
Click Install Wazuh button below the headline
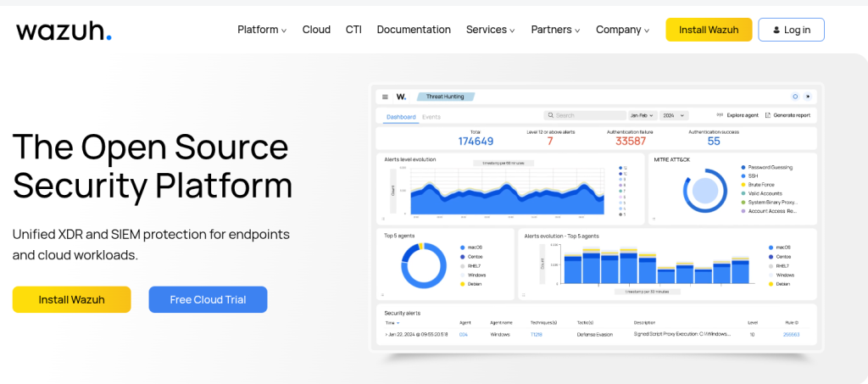tap(71, 299)
